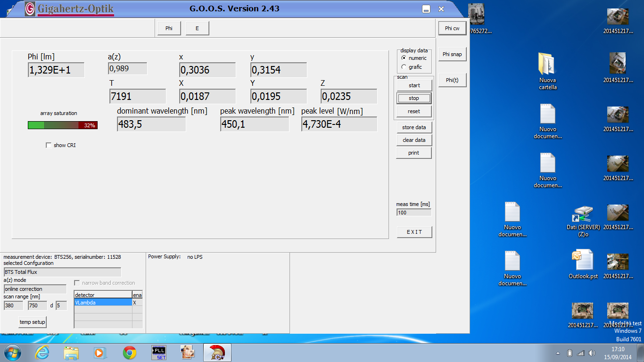Click the meas time input field

[414, 213]
